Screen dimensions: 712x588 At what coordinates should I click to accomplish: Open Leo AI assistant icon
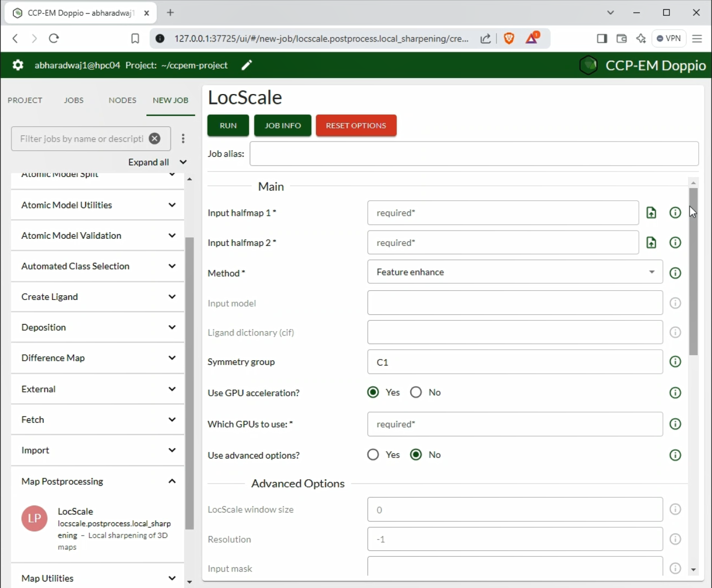click(x=641, y=38)
